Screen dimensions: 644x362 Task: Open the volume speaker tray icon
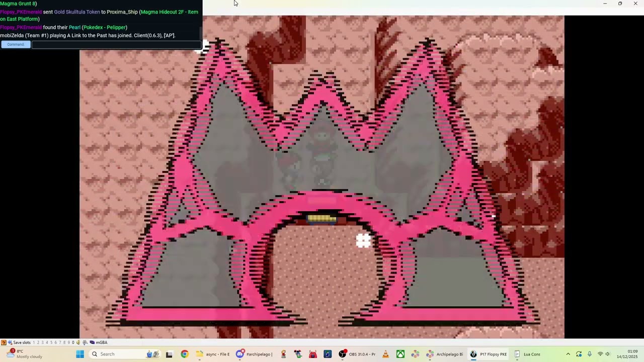[x=608, y=354]
